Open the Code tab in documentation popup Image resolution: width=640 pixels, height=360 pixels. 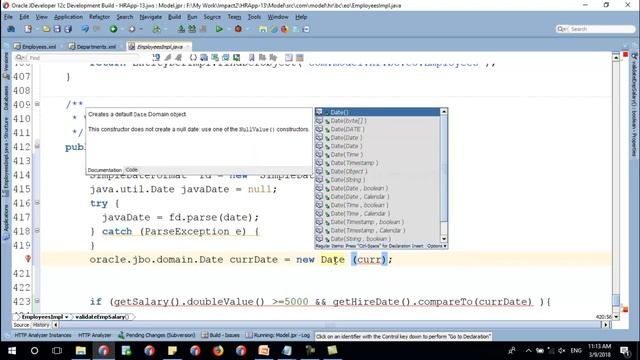coord(131,169)
